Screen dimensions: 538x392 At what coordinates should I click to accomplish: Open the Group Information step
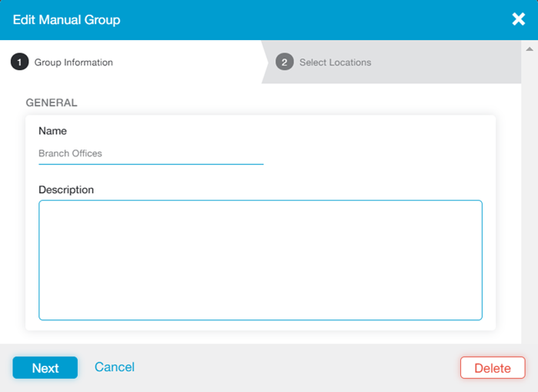coord(74,63)
